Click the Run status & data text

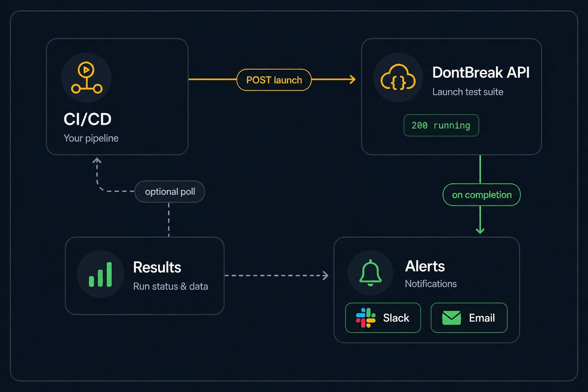coord(171,286)
